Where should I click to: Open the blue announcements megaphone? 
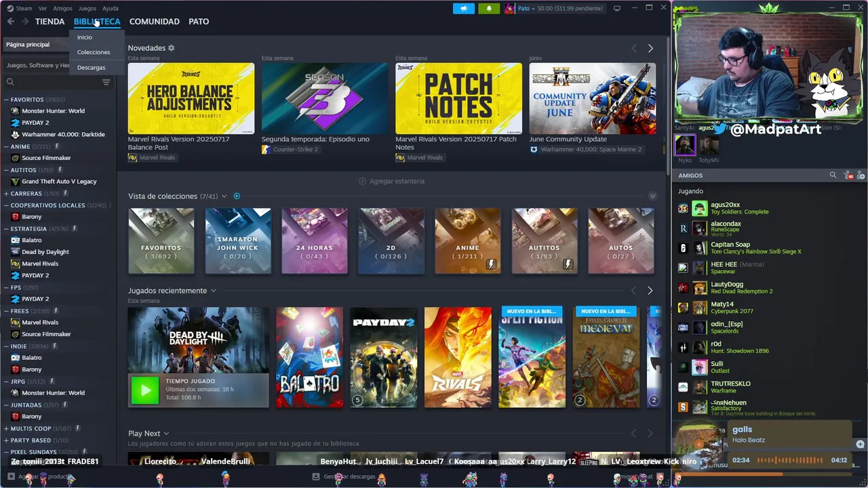click(464, 8)
